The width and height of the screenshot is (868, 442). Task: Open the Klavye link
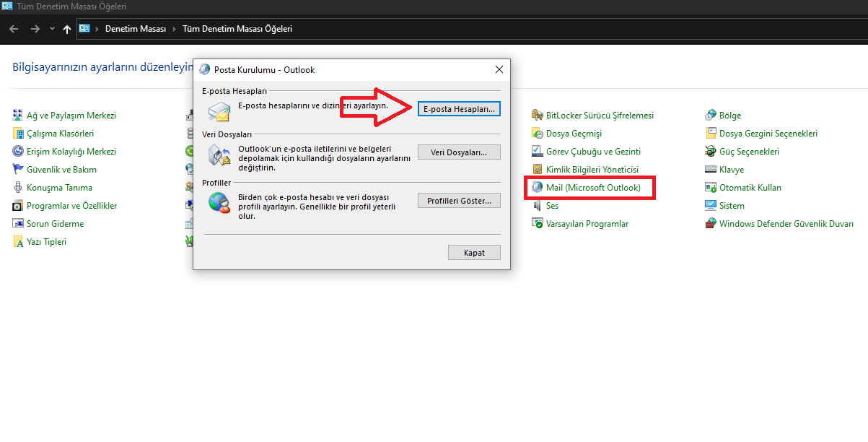(731, 170)
